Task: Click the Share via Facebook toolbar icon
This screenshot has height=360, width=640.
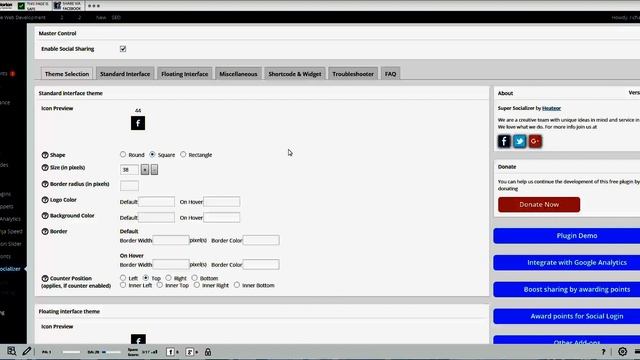Action: point(58,6)
